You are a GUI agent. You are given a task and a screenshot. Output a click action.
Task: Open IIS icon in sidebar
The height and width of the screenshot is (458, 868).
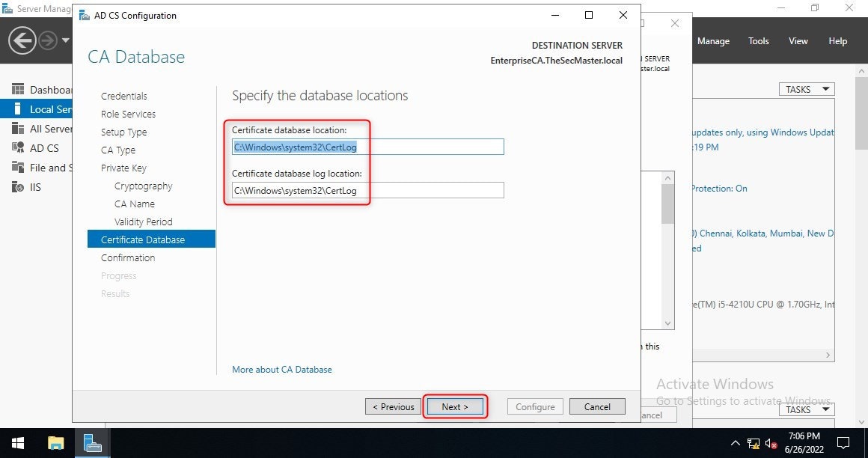point(18,187)
